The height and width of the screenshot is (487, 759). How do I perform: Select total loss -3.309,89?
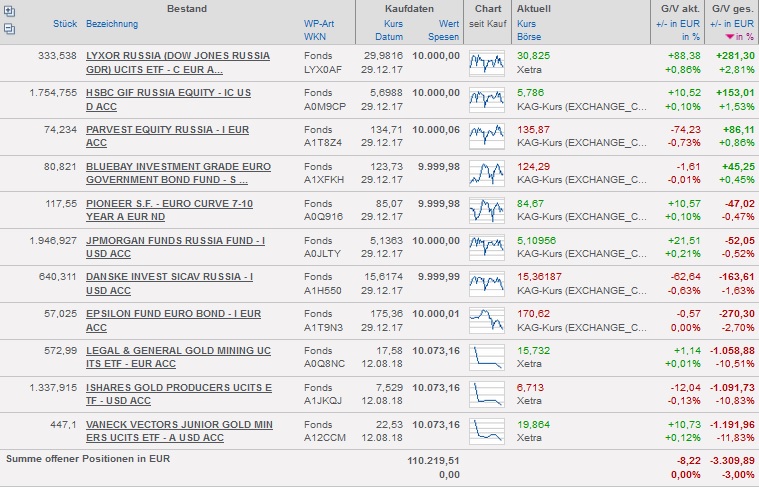732,461
